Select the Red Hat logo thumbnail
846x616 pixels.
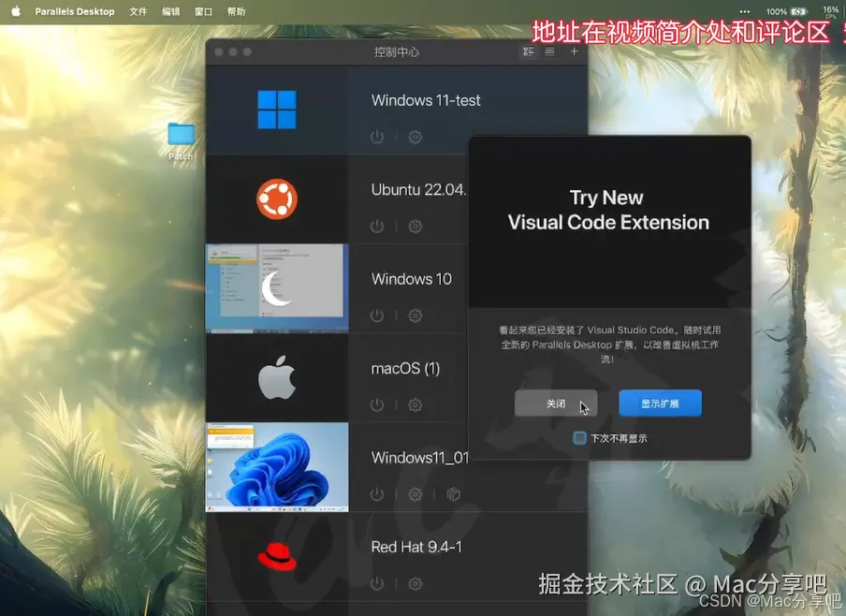pyautogui.click(x=277, y=557)
